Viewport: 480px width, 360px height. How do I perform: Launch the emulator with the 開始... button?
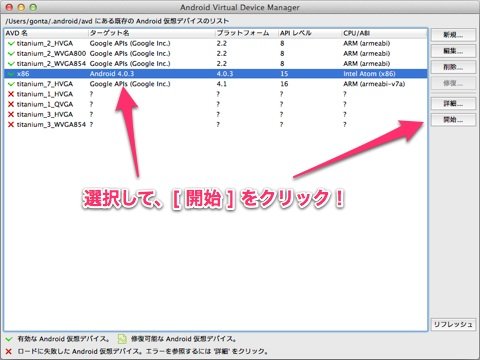point(453,120)
